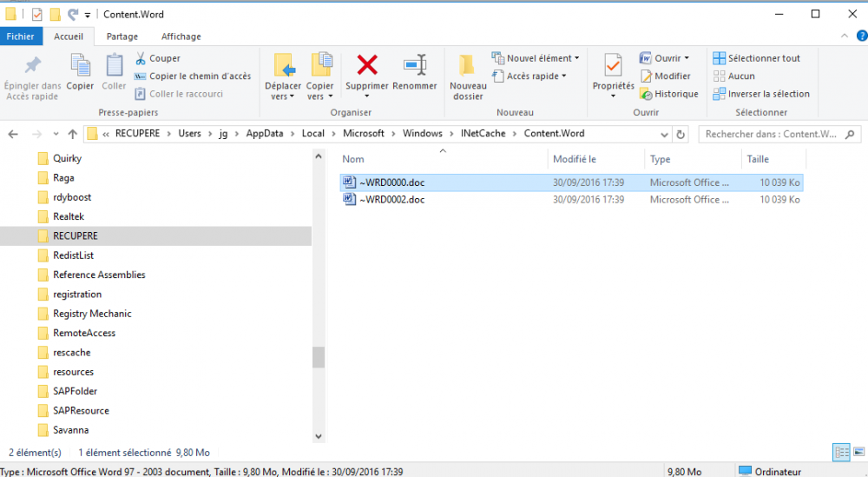Click the search magnifier icon
The width and height of the screenshot is (868, 477).
tap(850, 134)
